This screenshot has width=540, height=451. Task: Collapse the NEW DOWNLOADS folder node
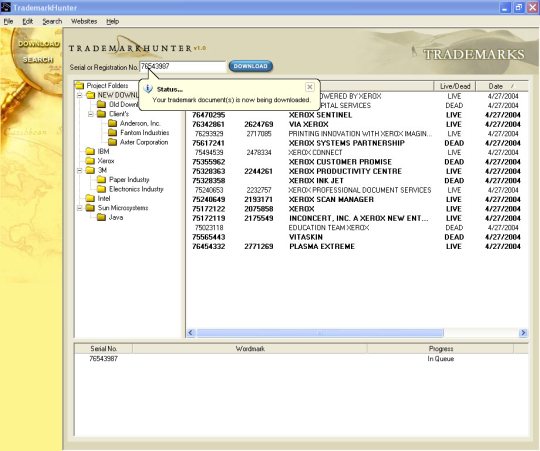point(80,95)
